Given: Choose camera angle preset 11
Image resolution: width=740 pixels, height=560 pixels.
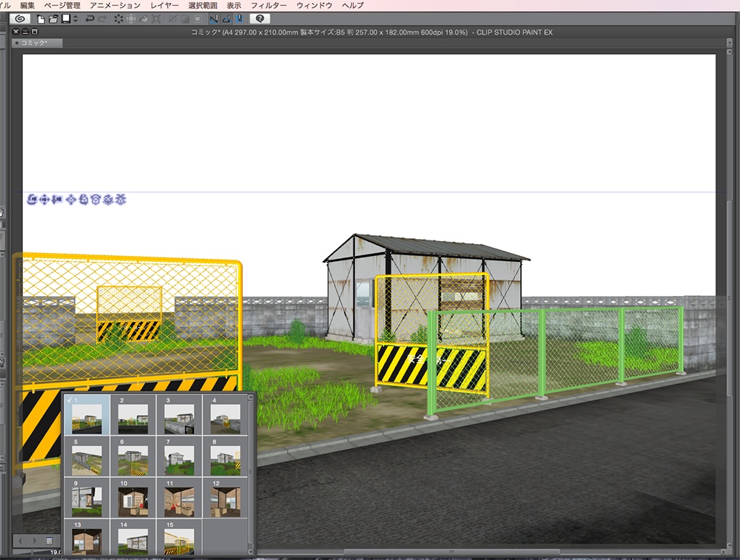Looking at the screenshot, I should pos(179,498).
